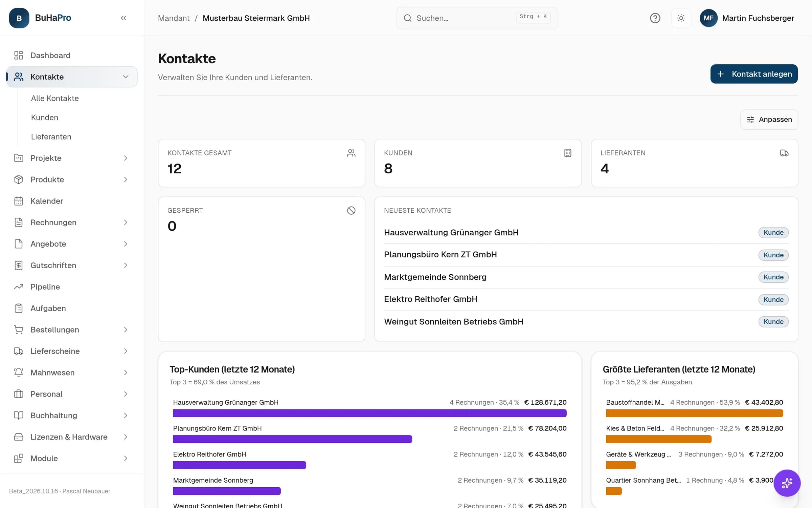
Task: Click the Personal briefcase icon
Action: [19, 394]
